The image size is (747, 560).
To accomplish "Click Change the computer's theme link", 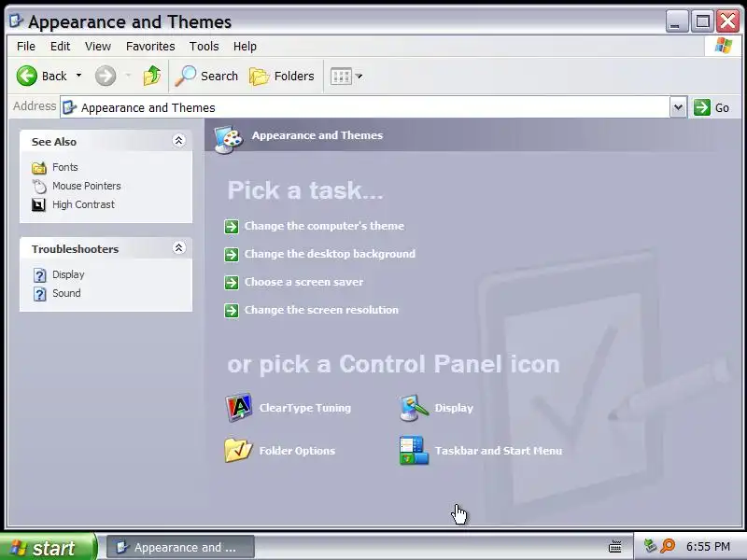I will pyautogui.click(x=324, y=226).
